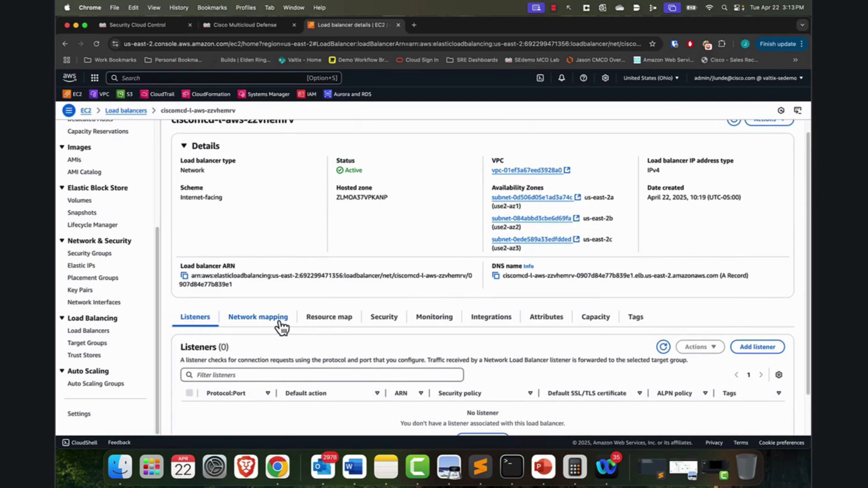
Task: Collapse the Details section
Action: click(184, 145)
